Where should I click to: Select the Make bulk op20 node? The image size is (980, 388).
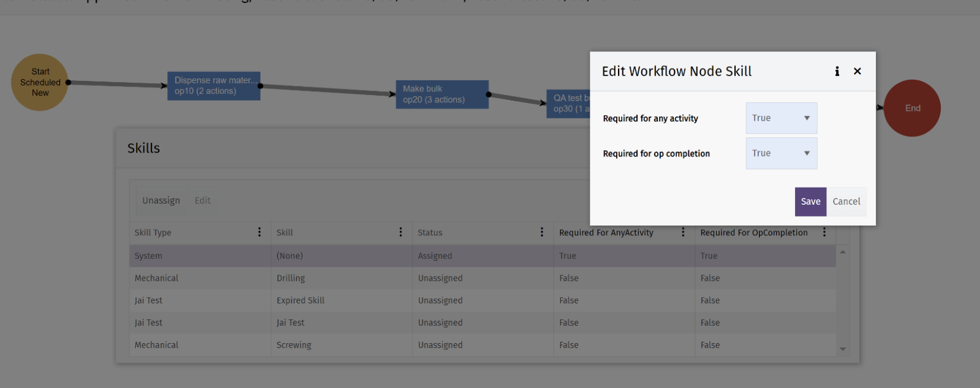442,94
